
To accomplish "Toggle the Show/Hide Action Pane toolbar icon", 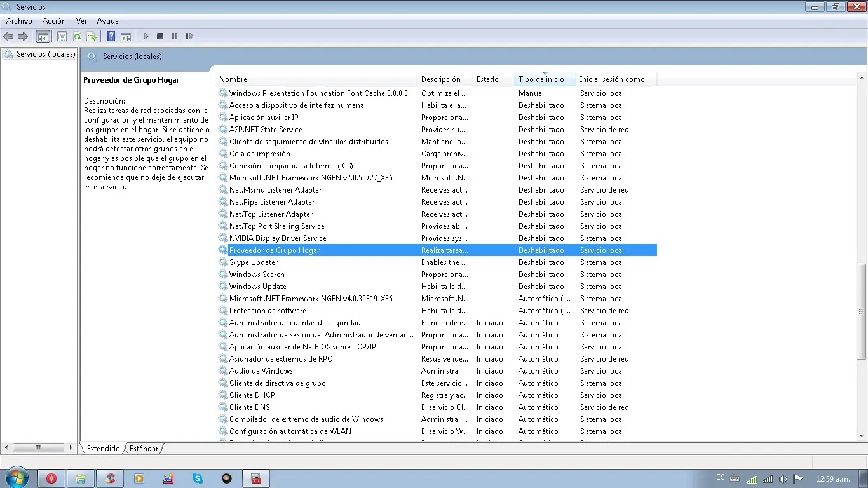I will [126, 36].
